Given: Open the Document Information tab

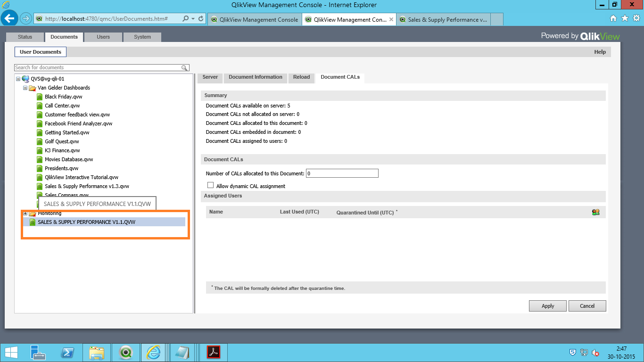Looking at the screenshot, I should (x=256, y=77).
